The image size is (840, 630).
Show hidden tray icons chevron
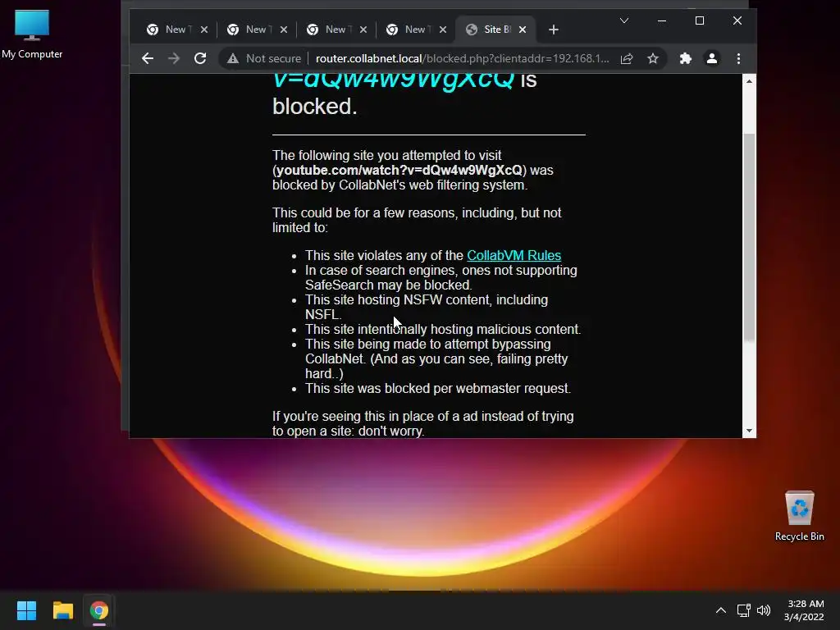click(x=721, y=610)
